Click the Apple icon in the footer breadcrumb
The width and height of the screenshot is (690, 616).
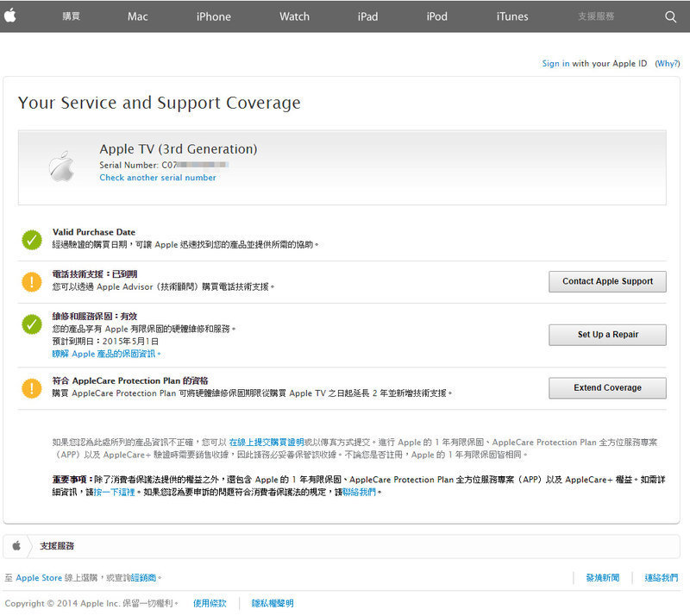tap(16, 545)
